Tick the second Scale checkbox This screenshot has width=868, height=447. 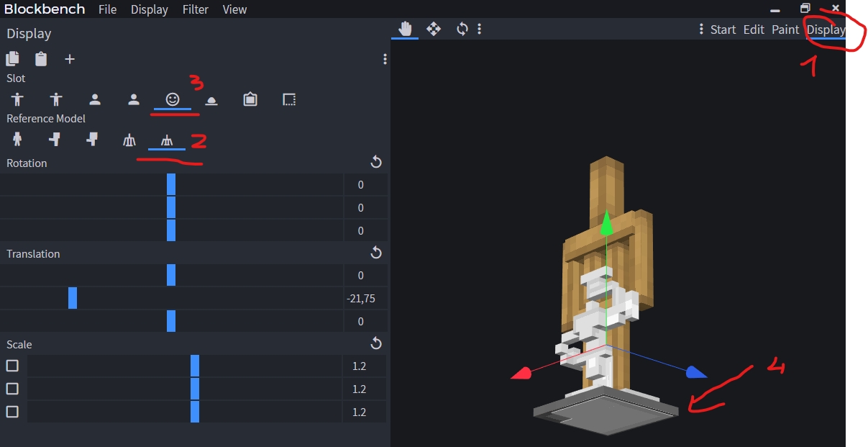(x=12, y=389)
